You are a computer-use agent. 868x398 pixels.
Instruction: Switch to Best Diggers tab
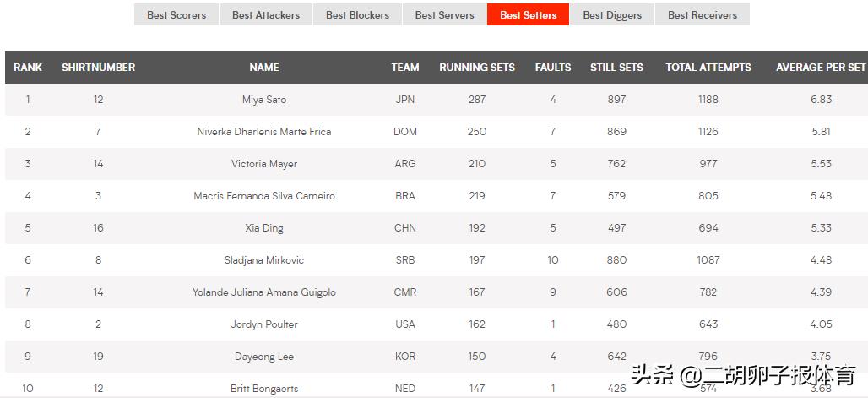pos(611,15)
